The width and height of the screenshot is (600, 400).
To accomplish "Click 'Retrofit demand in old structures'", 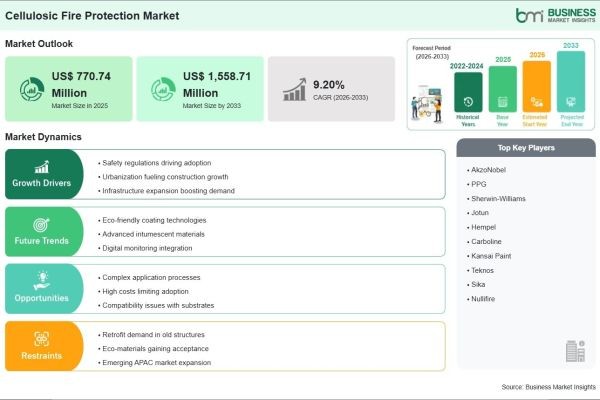I will [153, 335].
